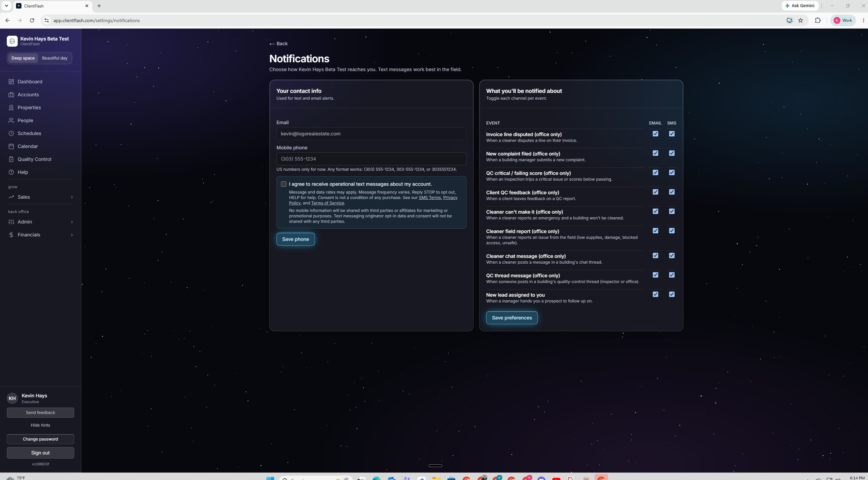The height and width of the screenshot is (480, 868).
Task: Toggle SMS for QC critical / failing score
Action: click(672, 172)
